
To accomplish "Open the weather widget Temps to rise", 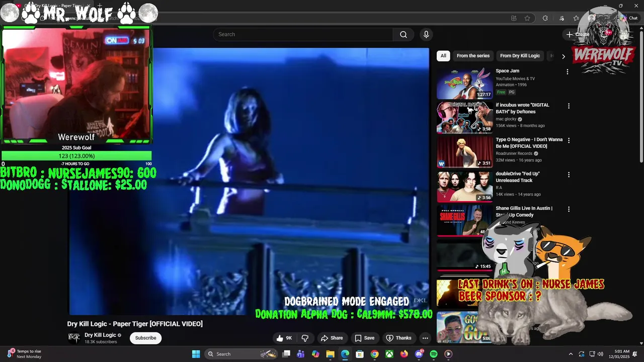I will coord(24,354).
